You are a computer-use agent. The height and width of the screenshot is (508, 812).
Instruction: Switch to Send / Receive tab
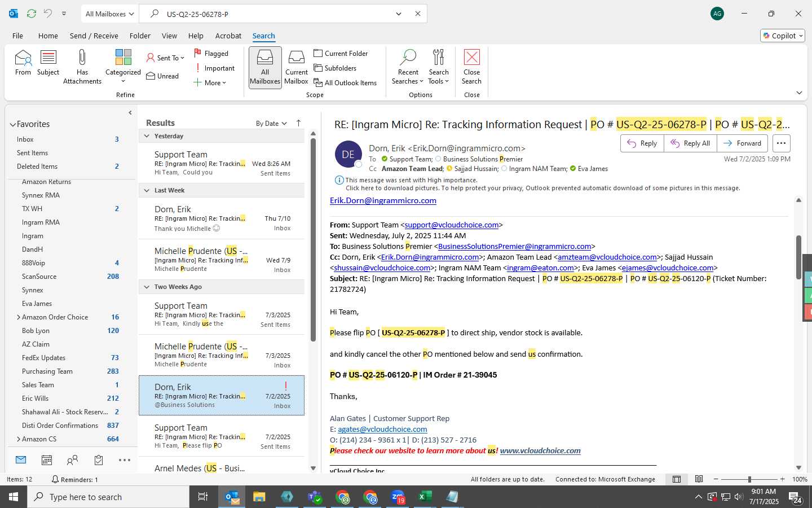pos(94,36)
